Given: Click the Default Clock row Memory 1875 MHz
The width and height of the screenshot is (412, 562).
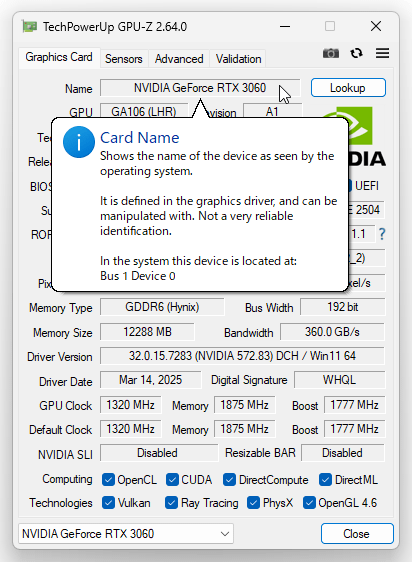Looking at the screenshot, I should pyautogui.click(x=245, y=429).
